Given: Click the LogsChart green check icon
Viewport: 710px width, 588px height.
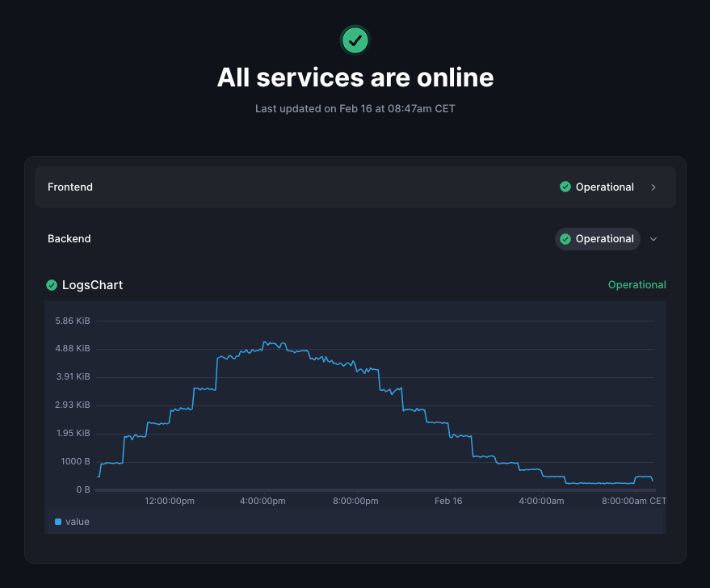Looking at the screenshot, I should click(52, 285).
